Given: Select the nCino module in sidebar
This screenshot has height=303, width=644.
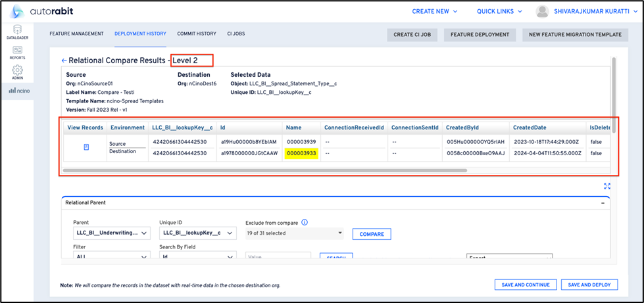Looking at the screenshot, I should click(x=18, y=90).
